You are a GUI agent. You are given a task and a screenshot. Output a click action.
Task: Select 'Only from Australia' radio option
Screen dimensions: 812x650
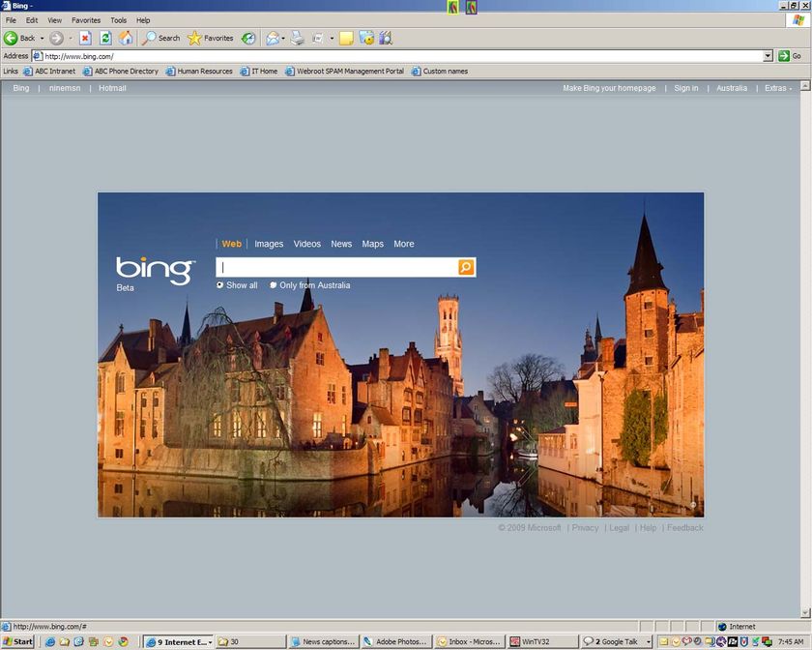click(x=274, y=285)
